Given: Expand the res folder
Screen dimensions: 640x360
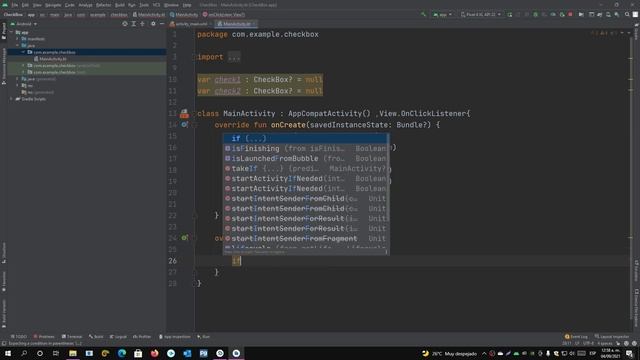Looking at the screenshot, I should [x=18, y=85].
